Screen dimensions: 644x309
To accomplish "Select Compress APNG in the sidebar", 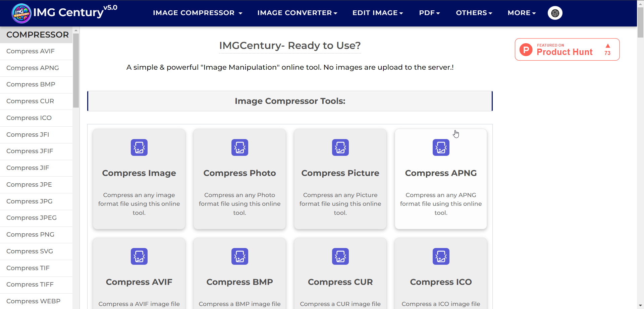I will 36,68.
